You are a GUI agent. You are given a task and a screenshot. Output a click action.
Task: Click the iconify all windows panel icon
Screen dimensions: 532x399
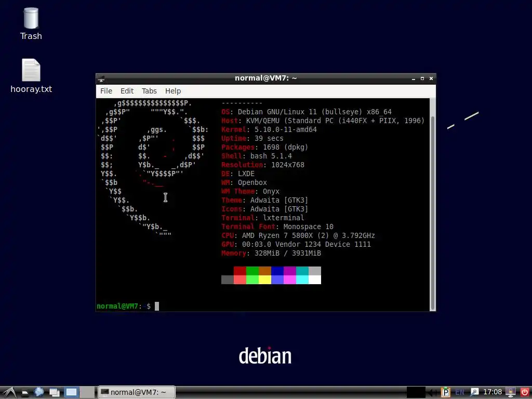(54, 393)
